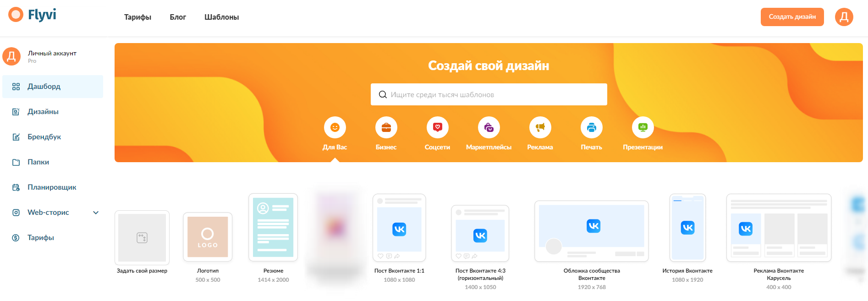Click the Flyvi logo
Image resolution: width=868 pixels, height=301 pixels.
(32, 15)
